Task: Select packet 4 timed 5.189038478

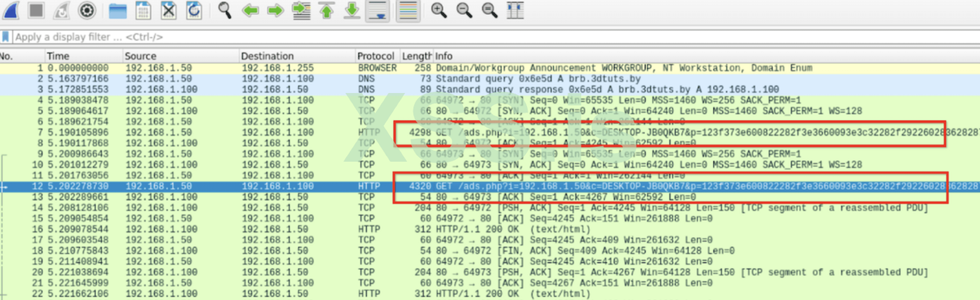Action: click(x=490, y=100)
